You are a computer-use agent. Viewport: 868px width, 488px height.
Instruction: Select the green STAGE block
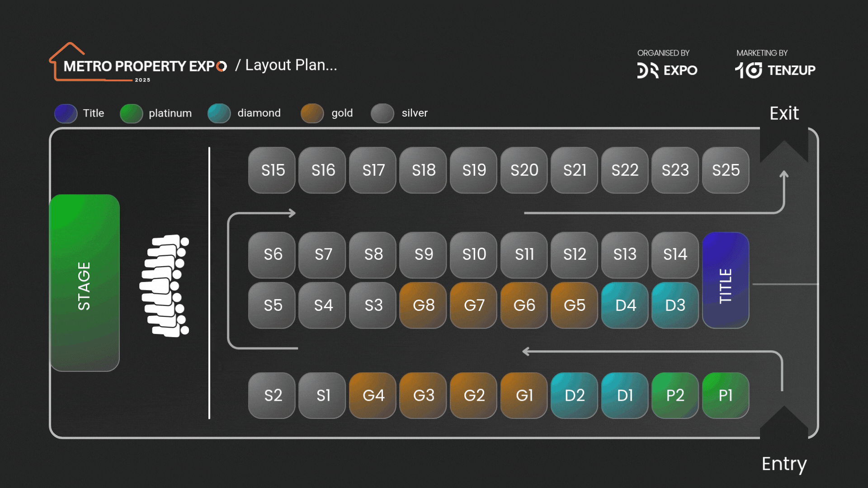coord(85,283)
